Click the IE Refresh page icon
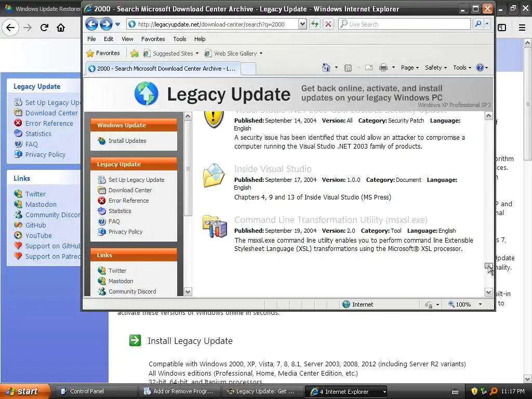The width and height of the screenshot is (532, 399). coord(315,24)
